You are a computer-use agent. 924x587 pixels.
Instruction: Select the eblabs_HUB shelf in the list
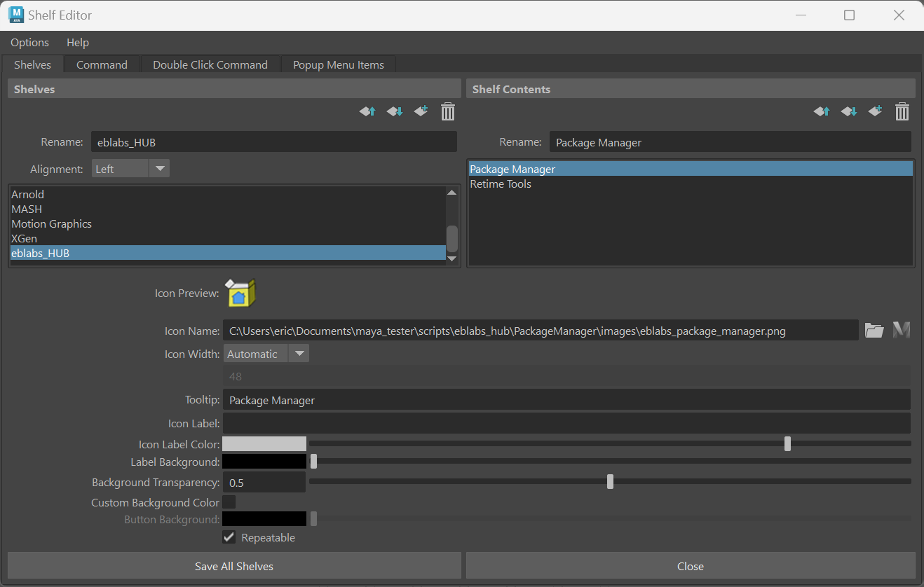(x=228, y=253)
